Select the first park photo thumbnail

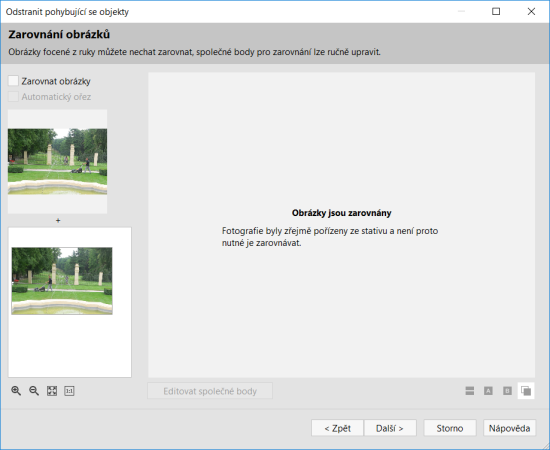click(58, 161)
